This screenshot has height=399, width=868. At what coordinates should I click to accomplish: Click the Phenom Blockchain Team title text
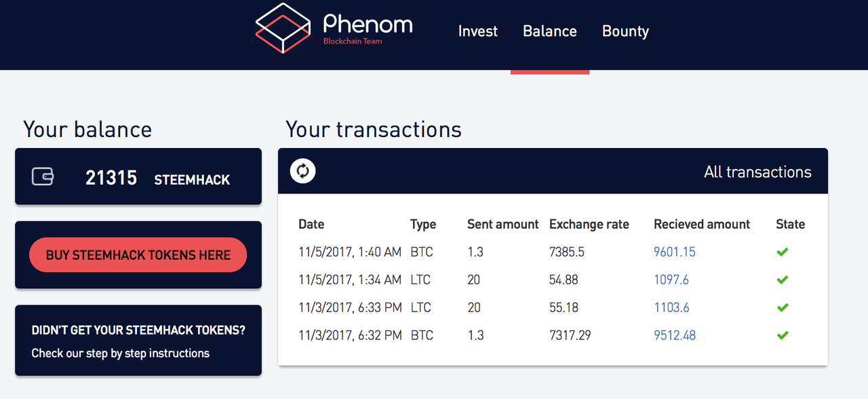point(368,29)
